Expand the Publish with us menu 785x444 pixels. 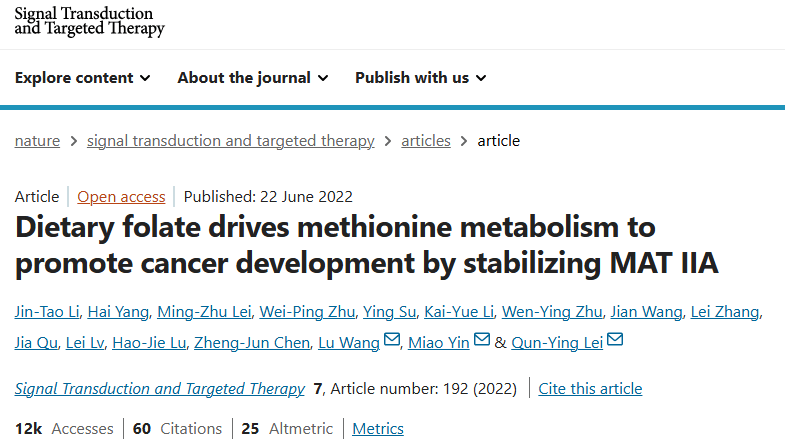point(420,78)
